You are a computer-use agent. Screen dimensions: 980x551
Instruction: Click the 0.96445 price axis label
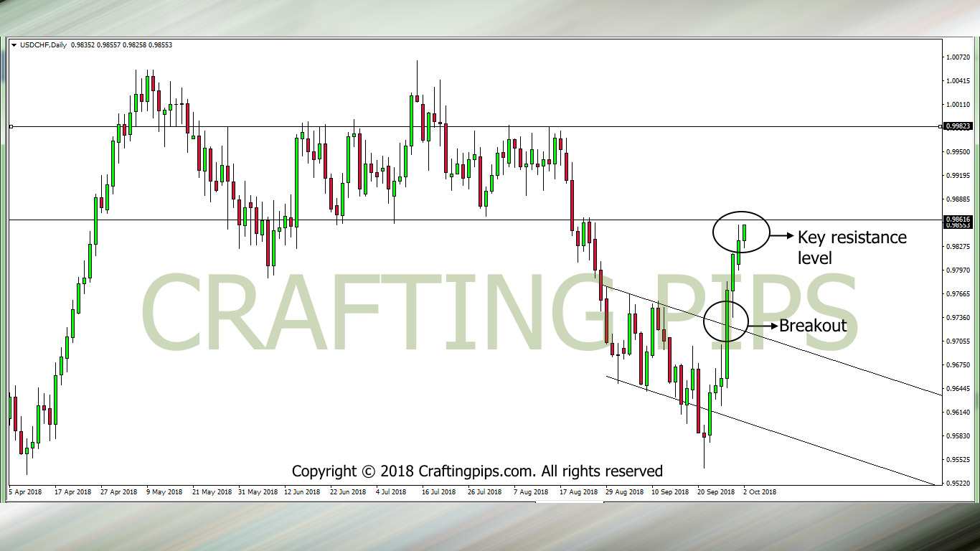coord(958,388)
